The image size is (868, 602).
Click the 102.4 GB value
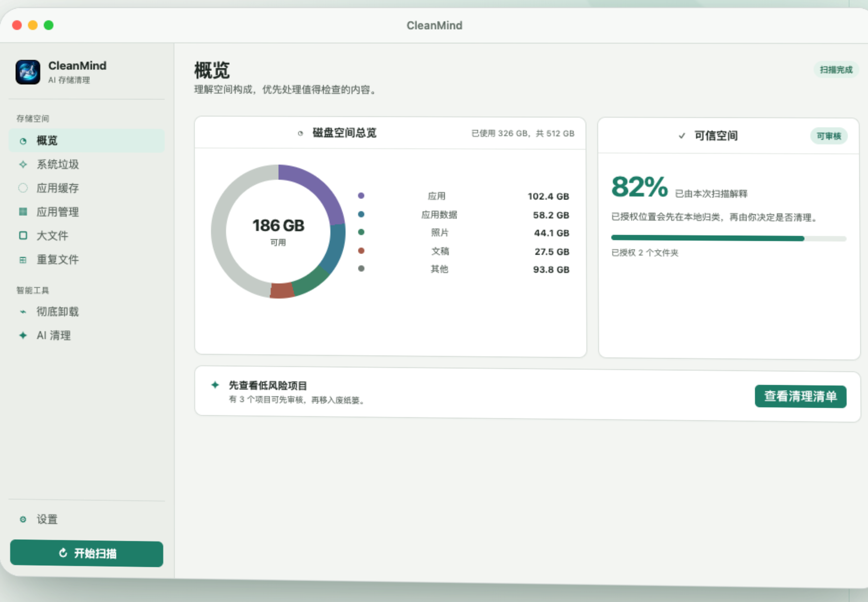[x=548, y=196]
